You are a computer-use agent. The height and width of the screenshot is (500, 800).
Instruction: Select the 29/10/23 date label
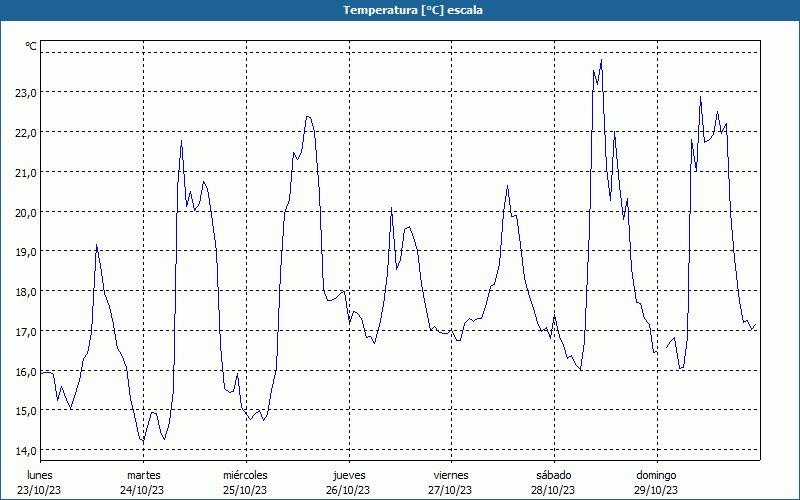coord(656,490)
